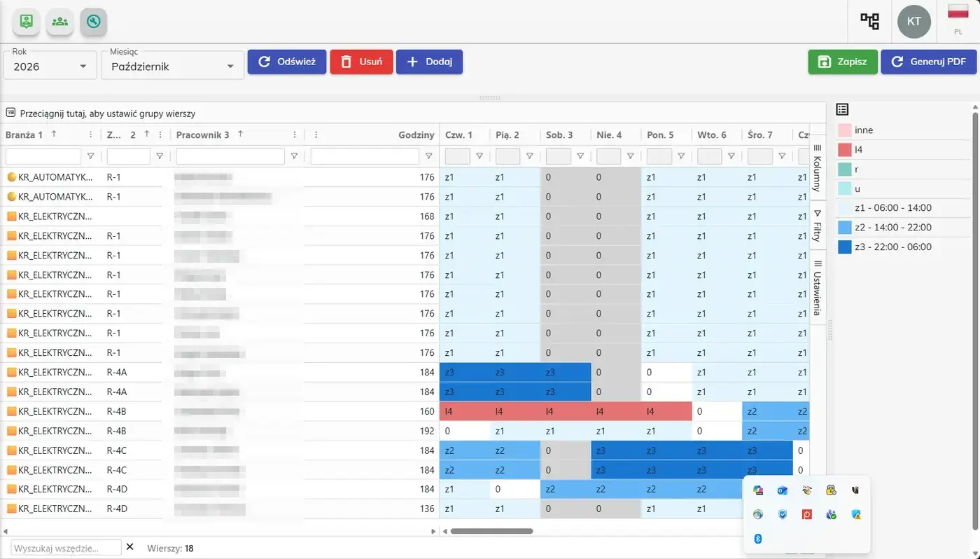Screen dimensions: 980x559
Task: Click the Pon. 5 day column header
Action: coord(660,134)
